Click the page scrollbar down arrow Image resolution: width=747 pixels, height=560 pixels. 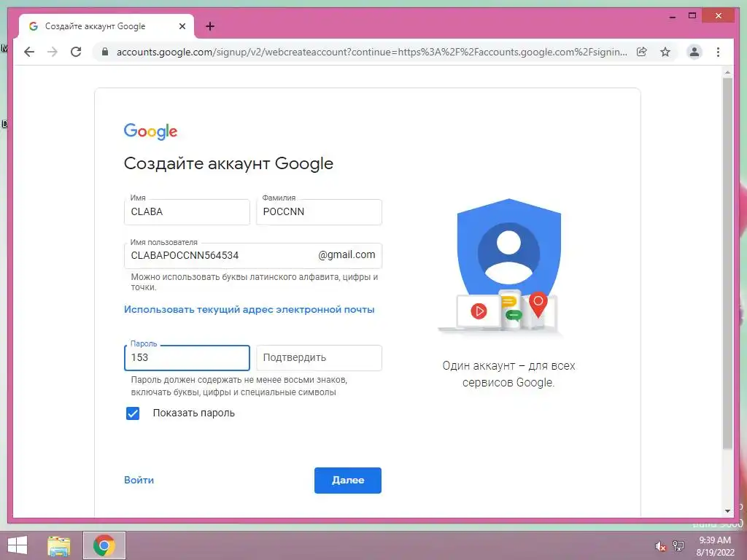click(727, 511)
